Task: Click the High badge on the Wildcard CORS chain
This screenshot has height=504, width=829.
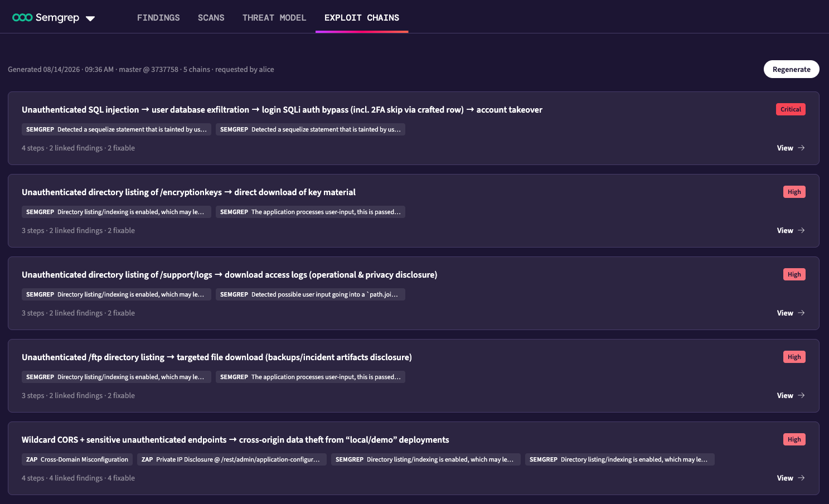Action: pos(794,439)
